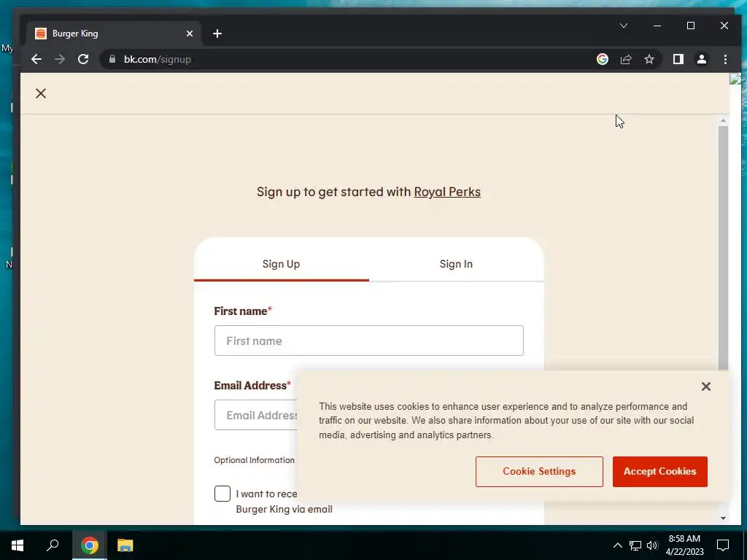The height and width of the screenshot is (560, 747).
Task: Click the page vertical scrollbar thumb
Action: point(723,248)
